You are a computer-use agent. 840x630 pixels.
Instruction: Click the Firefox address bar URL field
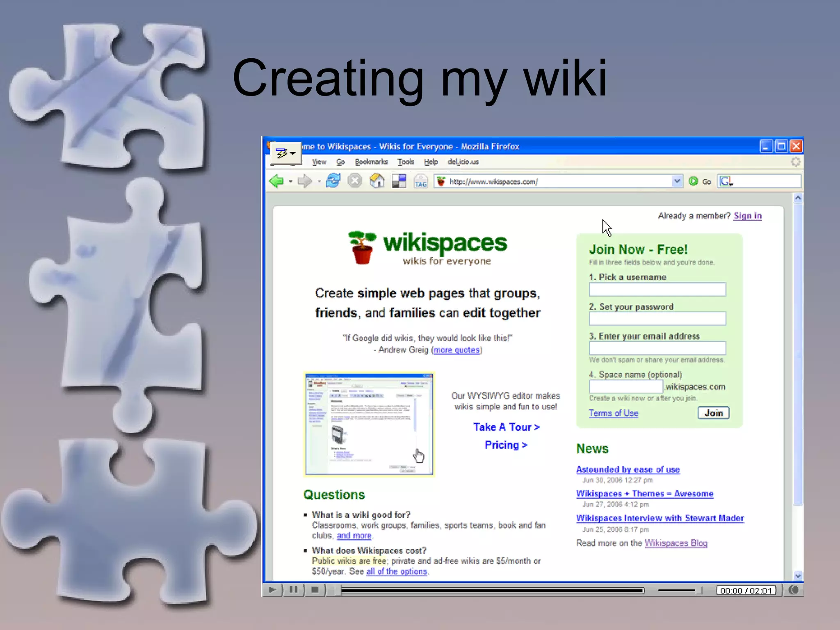tap(559, 181)
